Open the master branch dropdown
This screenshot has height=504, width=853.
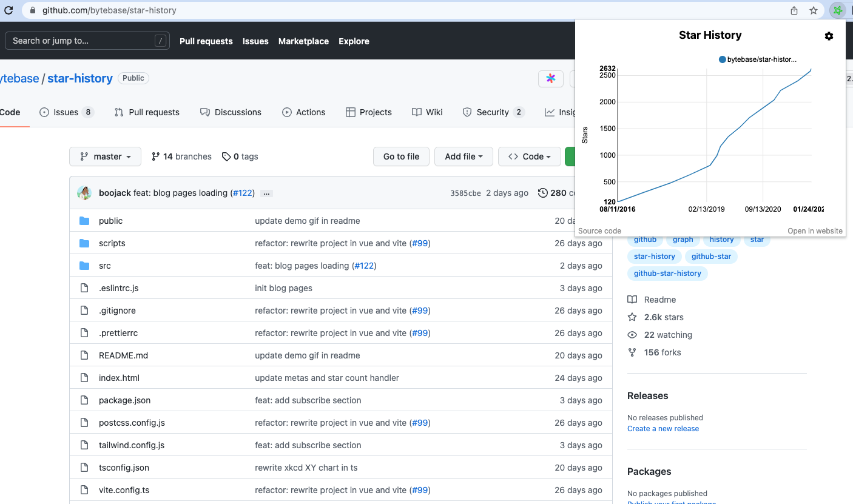[x=105, y=156]
